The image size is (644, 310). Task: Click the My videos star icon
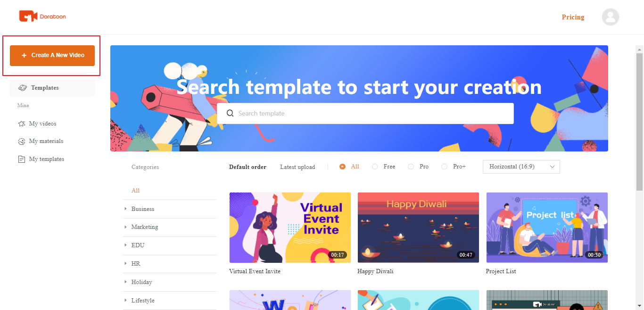coord(21,124)
